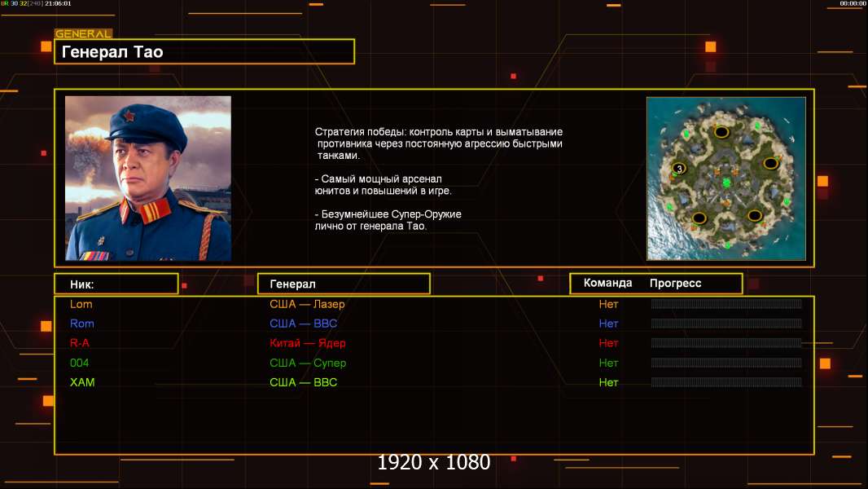Click team value 'Нет' in 004's row
868x489 pixels.
608,363
